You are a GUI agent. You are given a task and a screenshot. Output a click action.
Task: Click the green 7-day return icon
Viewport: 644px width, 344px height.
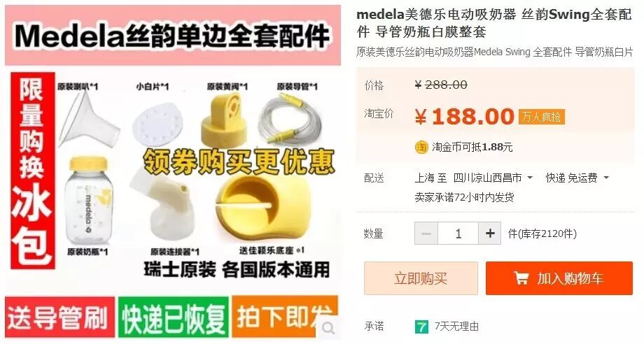421,327
